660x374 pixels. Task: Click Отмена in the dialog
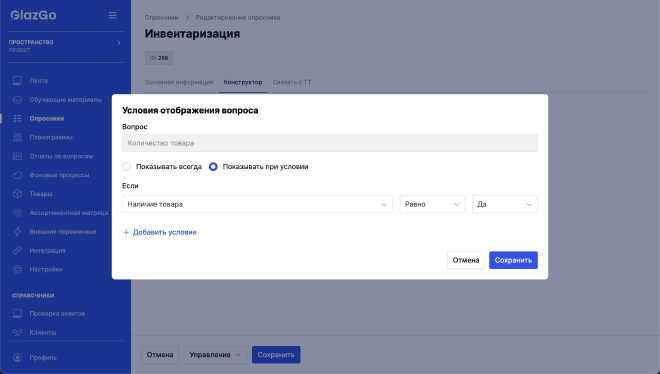[x=466, y=260]
